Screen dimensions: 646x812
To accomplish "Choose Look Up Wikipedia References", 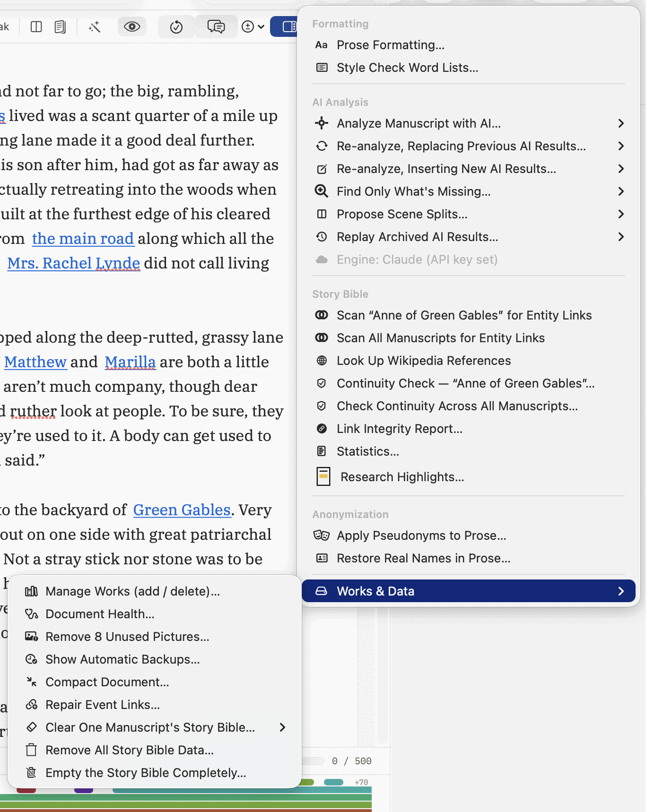I will [468, 361].
